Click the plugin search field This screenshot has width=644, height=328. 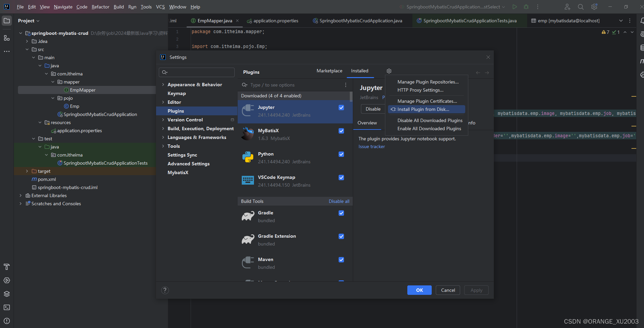pyautogui.click(x=291, y=85)
